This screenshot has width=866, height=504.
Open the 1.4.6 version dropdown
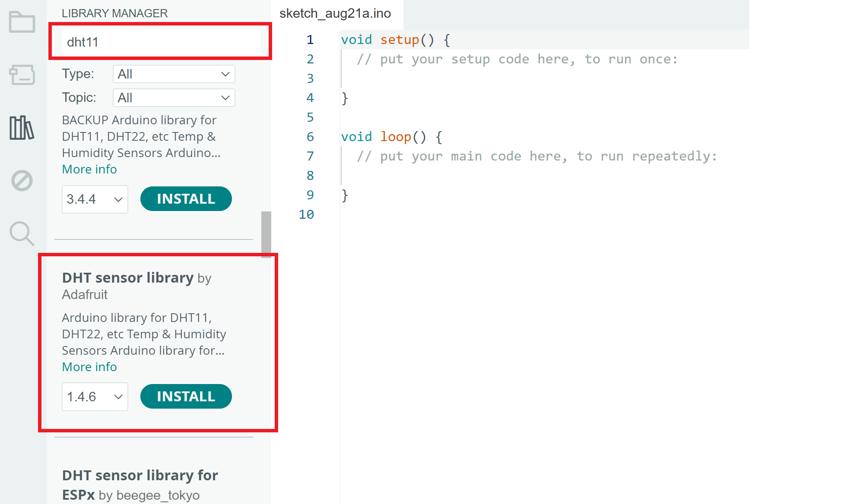coord(95,397)
